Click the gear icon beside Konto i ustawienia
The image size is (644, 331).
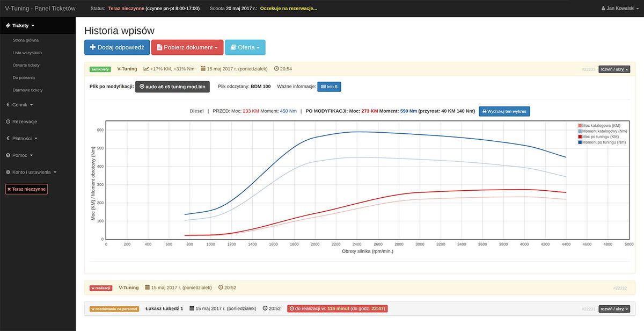click(x=8, y=172)
